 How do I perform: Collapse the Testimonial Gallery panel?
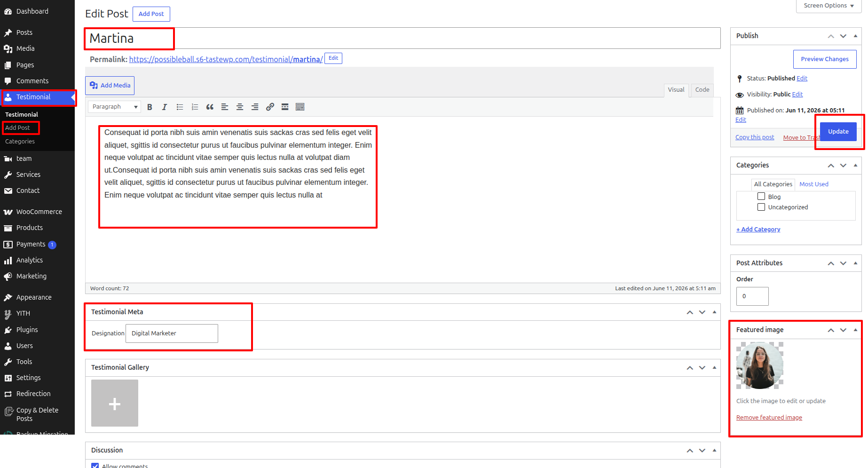(x=714, y=367)
